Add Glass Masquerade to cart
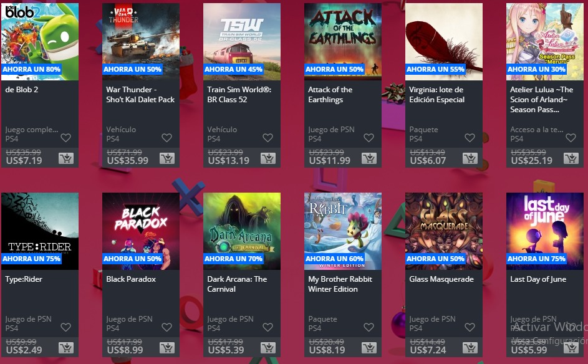The image size is (588, 364). click(x=470, y=348)
